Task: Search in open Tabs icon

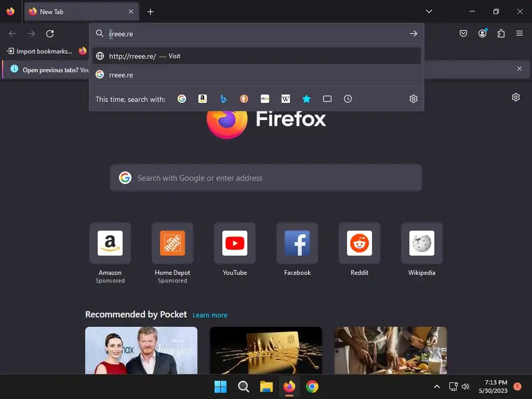Action: coord(327,99)
